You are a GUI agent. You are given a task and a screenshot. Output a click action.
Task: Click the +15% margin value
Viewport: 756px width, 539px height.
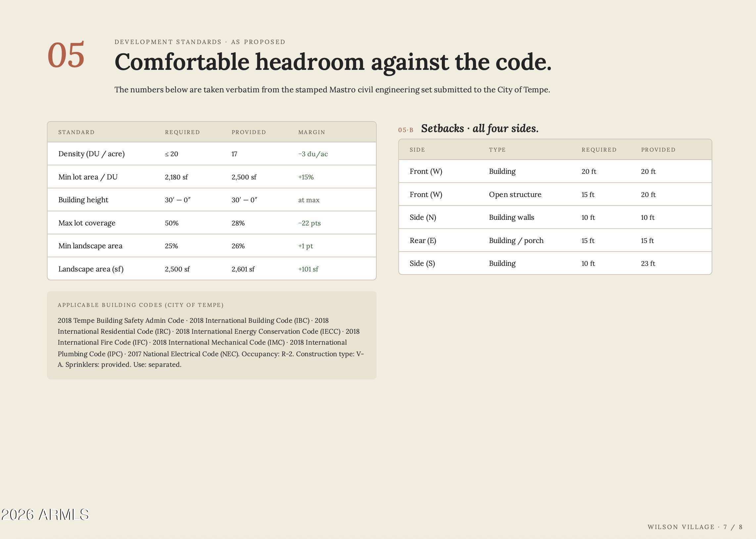306,177
